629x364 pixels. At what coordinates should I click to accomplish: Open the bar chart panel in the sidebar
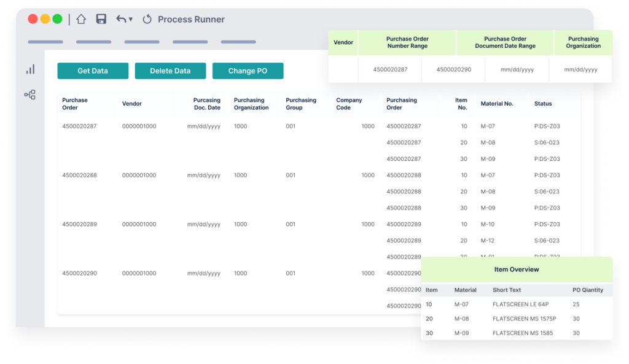30,69
